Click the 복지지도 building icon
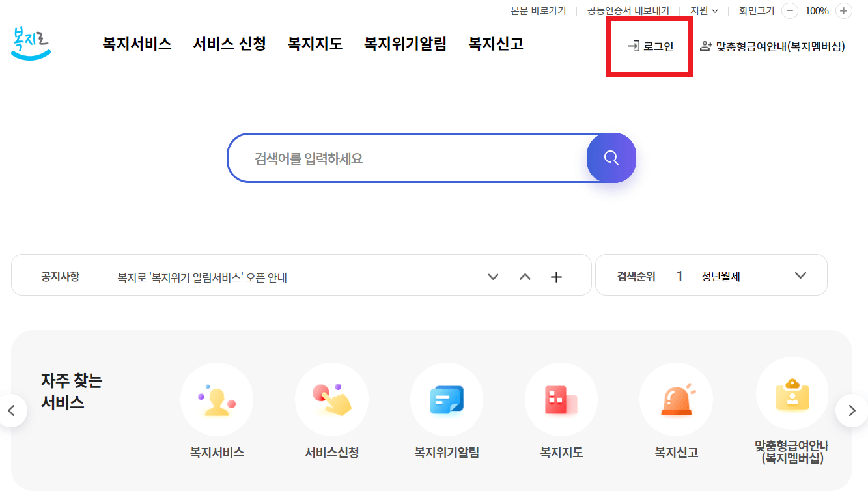This screenshot has width=868, height=504. (x=561, y=399)
